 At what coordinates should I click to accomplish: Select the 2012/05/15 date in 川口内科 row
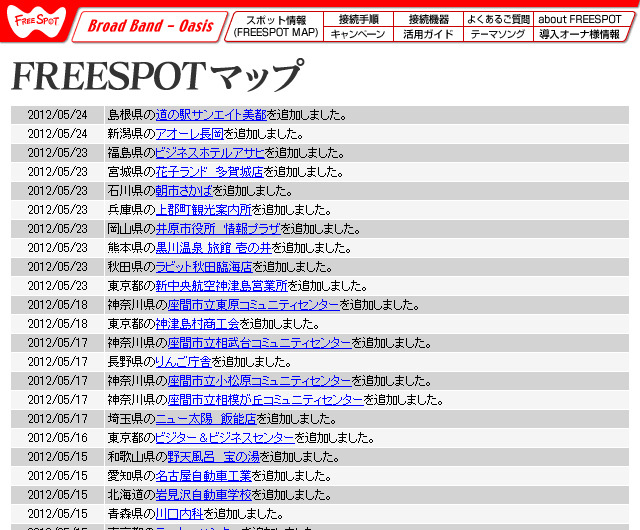pos(58,513)
